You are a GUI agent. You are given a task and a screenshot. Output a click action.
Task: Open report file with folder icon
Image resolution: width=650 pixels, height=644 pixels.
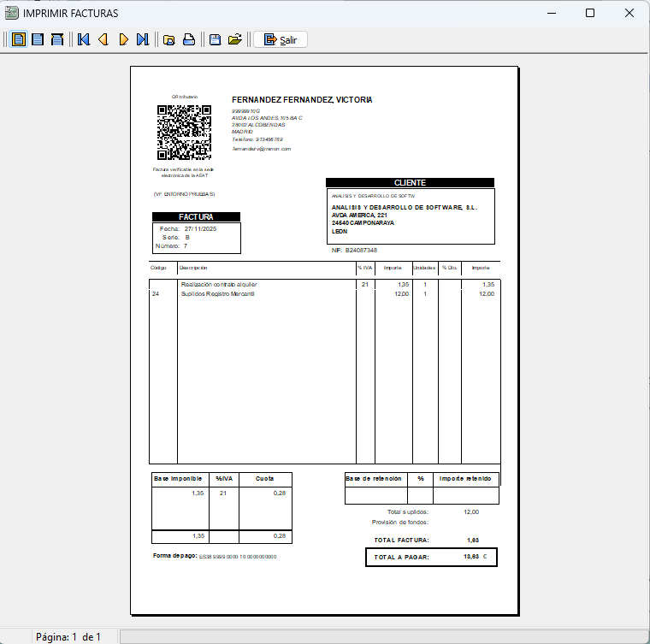click(x=235, y=39)
